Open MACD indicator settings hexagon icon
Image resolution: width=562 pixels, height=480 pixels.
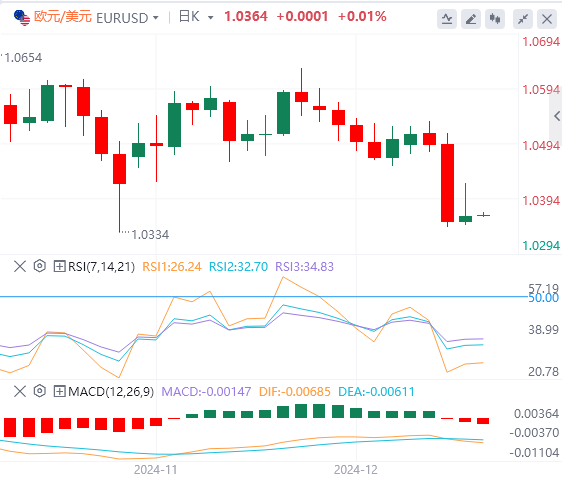[x=40, y=391]
